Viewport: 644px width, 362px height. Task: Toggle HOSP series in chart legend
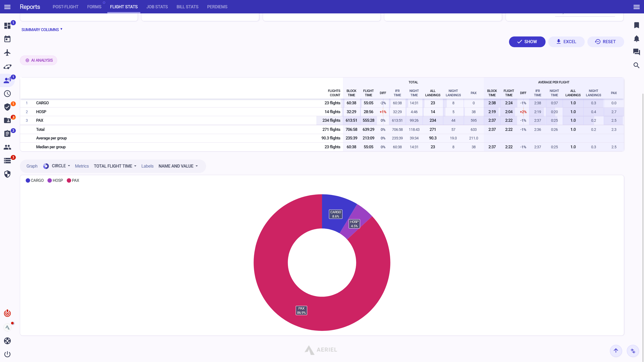(55, 180)
